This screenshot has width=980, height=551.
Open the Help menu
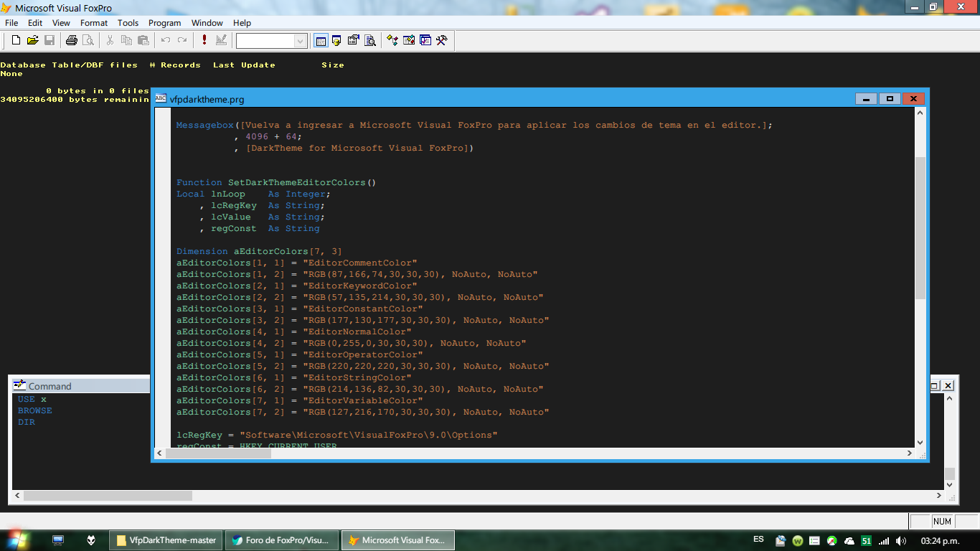click(x=242, y=23)
